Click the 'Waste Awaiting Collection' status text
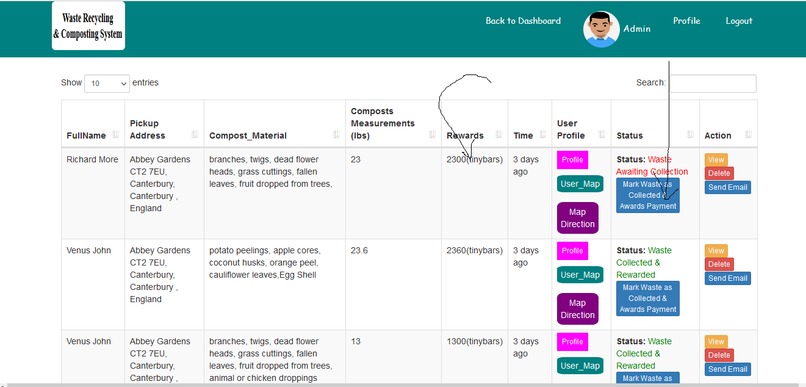 tap(652, 165)
